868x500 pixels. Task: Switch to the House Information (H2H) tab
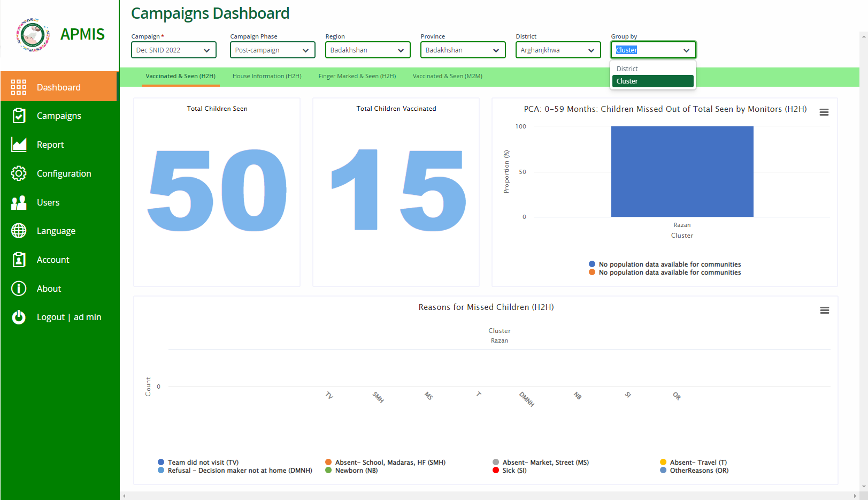tap(266, 76)
